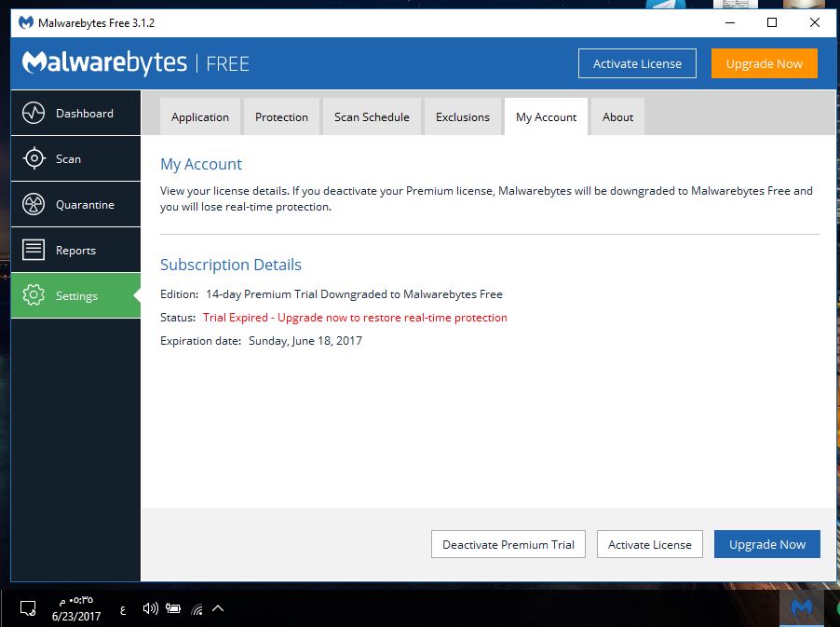Click the input language indicator in the tray

click(123, 609)
